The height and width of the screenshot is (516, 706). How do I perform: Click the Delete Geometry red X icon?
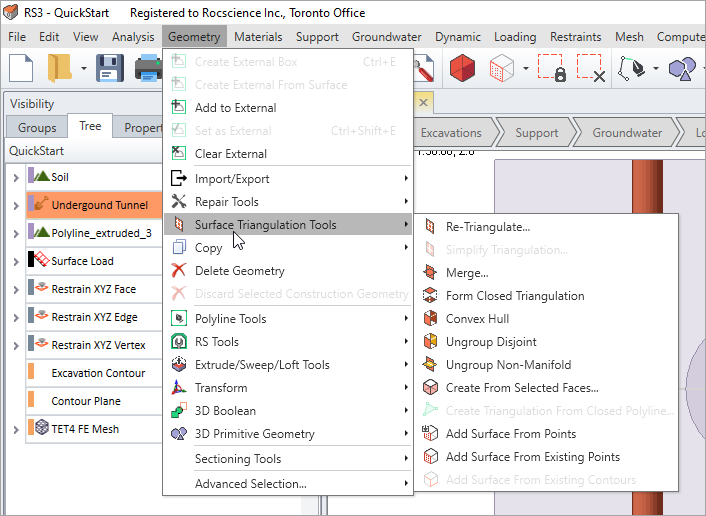click(179, 270)
